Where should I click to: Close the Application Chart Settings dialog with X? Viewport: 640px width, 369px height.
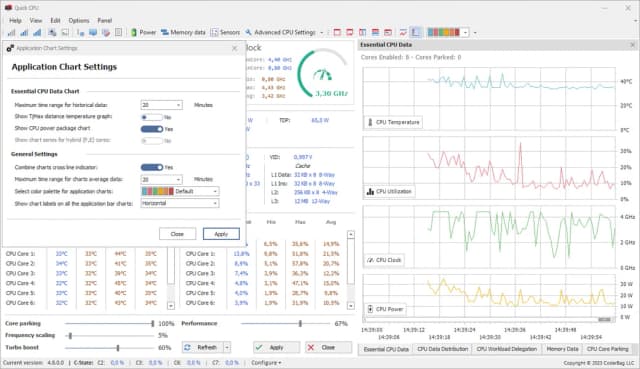coord(234,48)
